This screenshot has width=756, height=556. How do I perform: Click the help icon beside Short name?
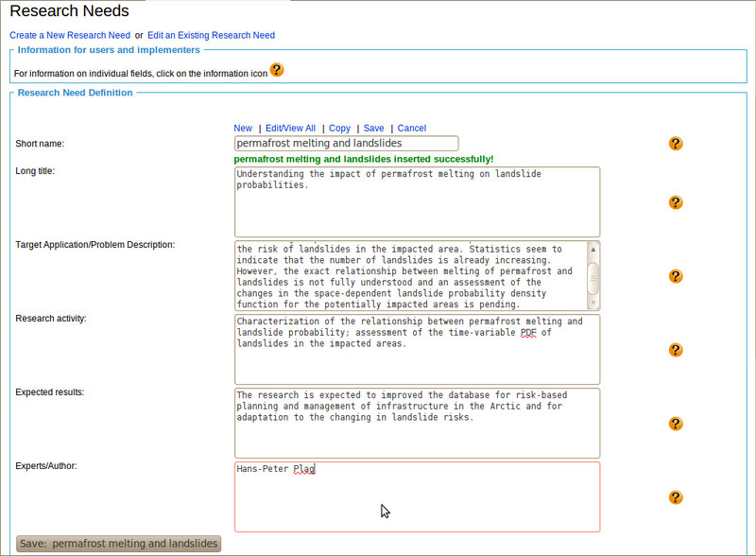click(x=676, y=144)
